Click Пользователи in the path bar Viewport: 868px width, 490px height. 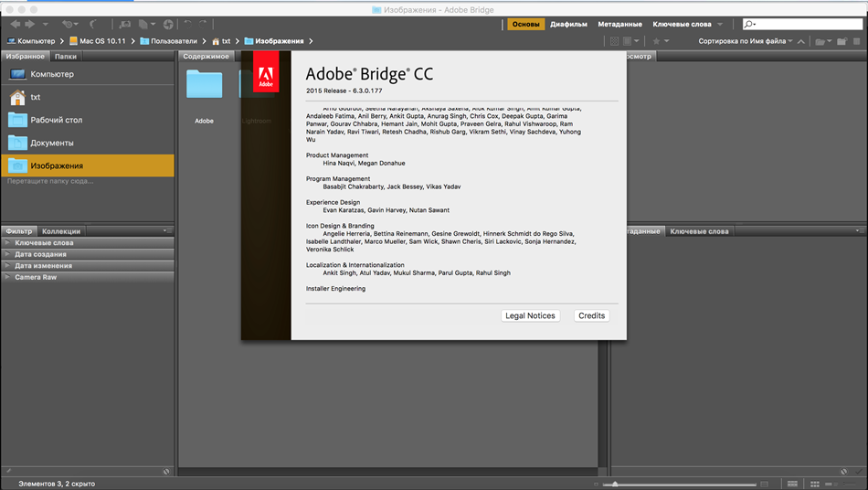[x=169, y=41]
